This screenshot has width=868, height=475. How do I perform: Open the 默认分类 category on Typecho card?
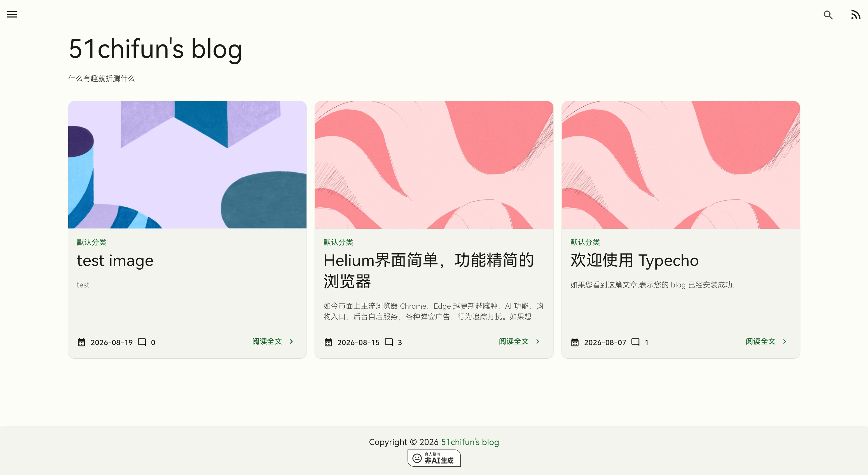[x=585, y=242]
